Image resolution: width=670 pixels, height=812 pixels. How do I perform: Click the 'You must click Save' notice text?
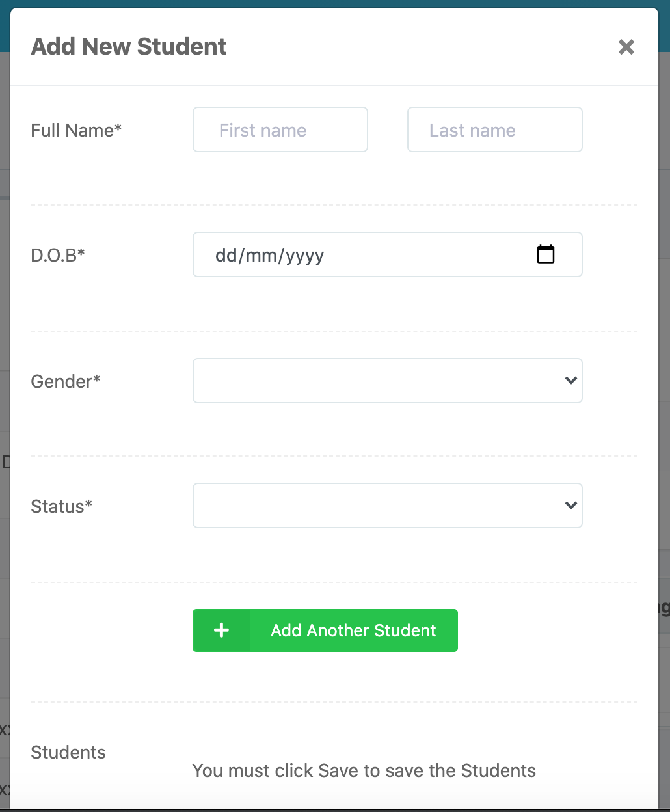coord(364,770)
